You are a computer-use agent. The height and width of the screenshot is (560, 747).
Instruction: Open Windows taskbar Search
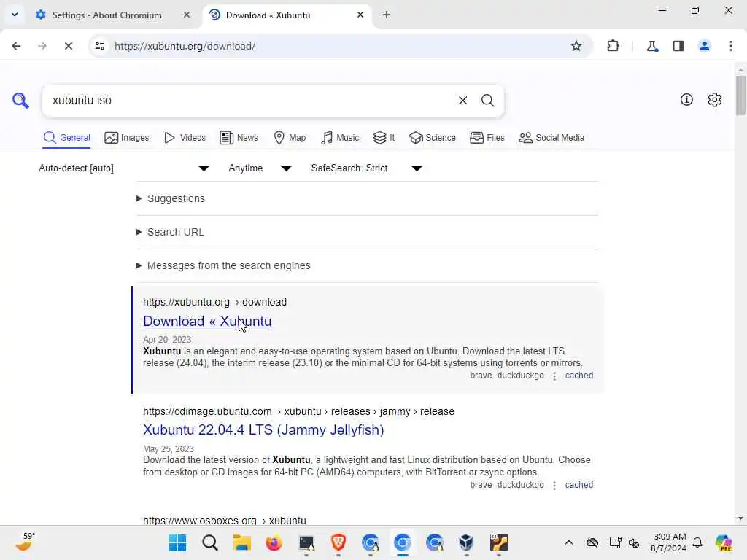(x=209, y=542)
